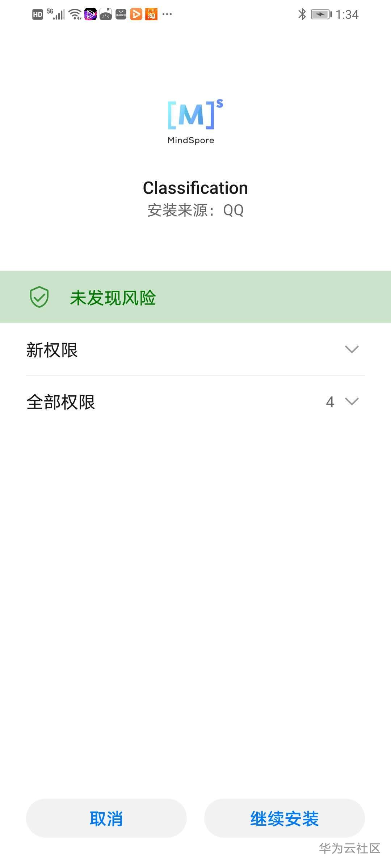Viewport: 391px width, 868px height.
Task: Open the 全部权限 row showing 4
Action: (x=195, y=401)
